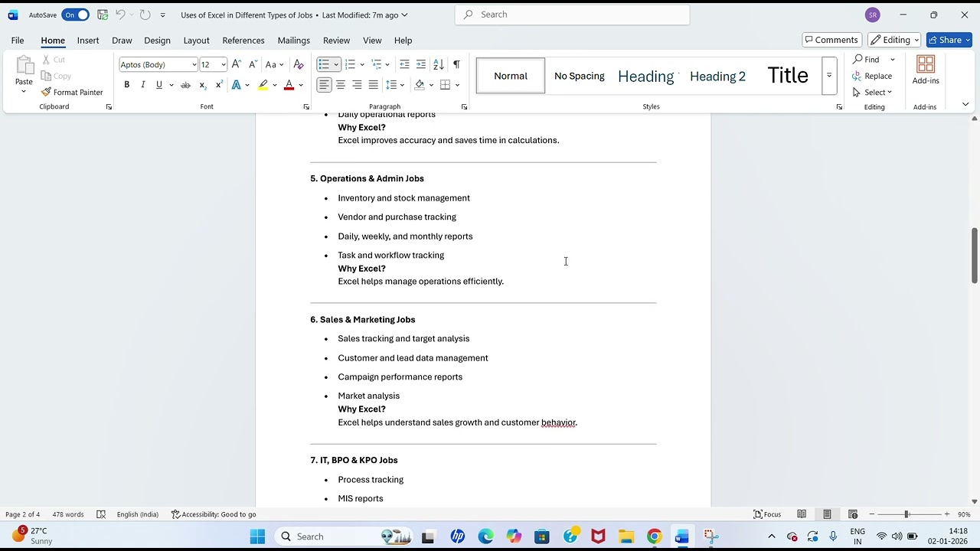980x551 pixels.
Task: Switch to the Layout tab
Action: click(x=196, y=40)
